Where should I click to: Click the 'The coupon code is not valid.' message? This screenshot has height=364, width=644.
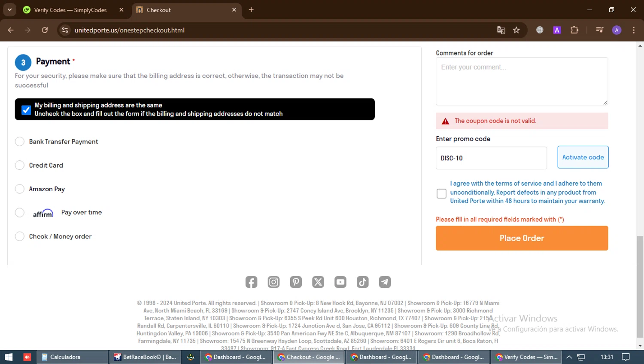(x=495, y=121)
